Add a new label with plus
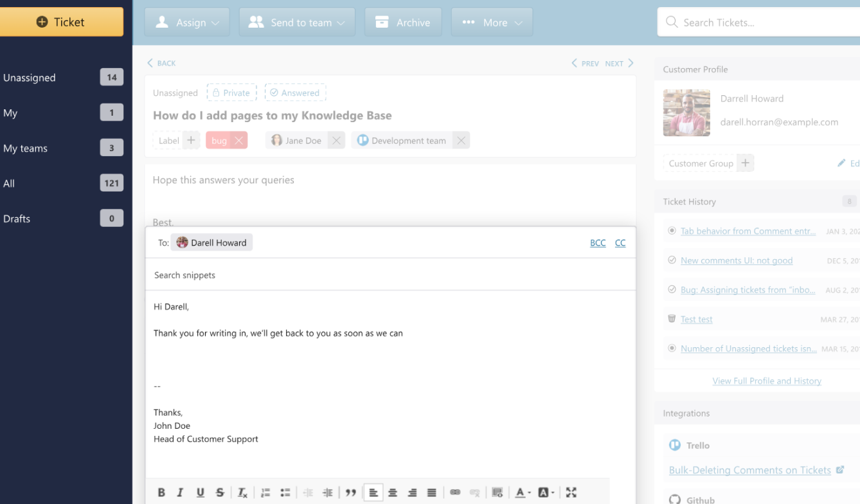This screenshot has width=860, height=504. coord(191,140)
